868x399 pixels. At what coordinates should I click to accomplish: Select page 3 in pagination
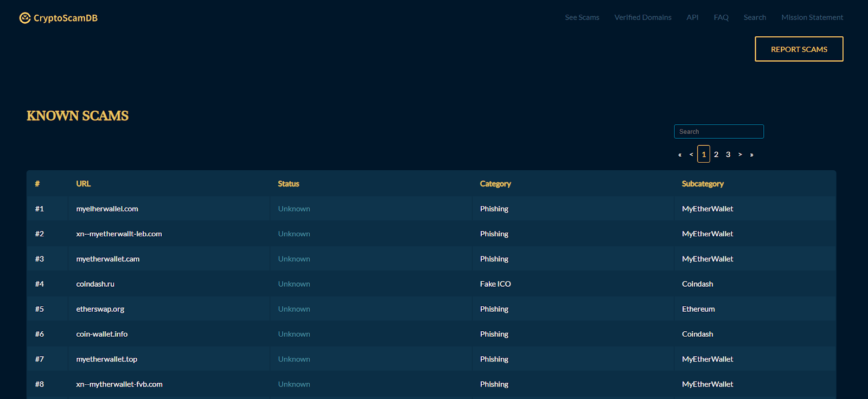tap(728, 155)
